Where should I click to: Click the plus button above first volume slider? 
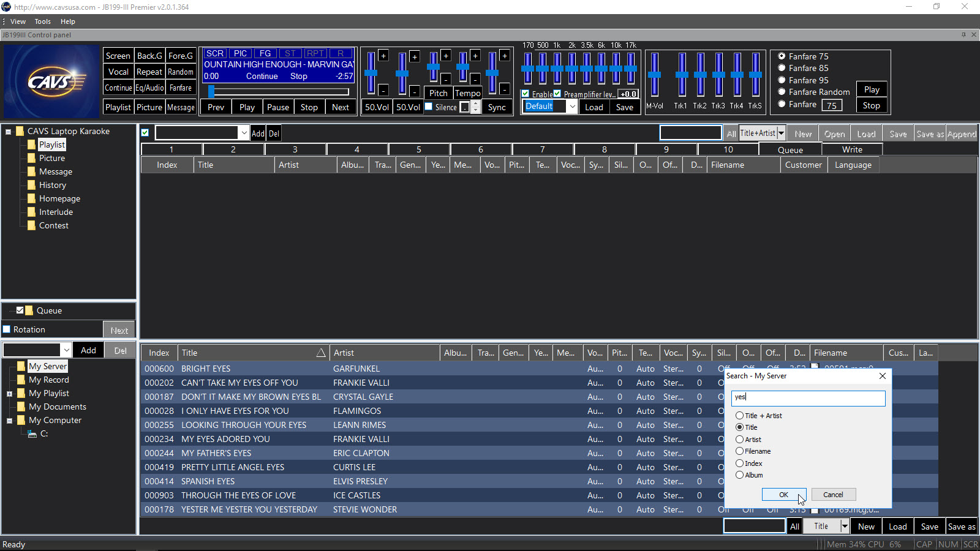point(383,56)
